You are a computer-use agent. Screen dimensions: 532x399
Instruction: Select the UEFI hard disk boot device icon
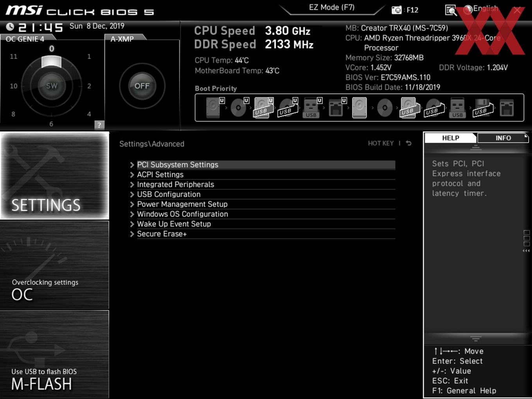point(214,108)
